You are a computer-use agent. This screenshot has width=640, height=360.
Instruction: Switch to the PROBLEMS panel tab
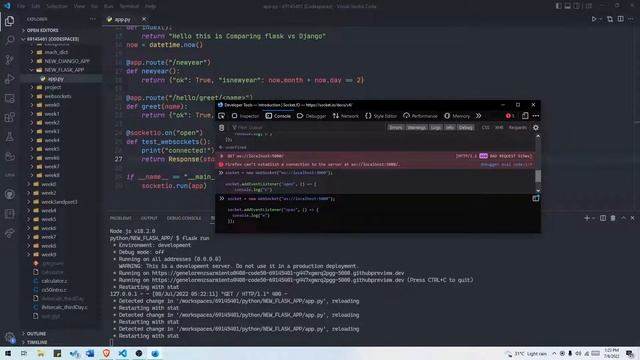tap(120, 218)
